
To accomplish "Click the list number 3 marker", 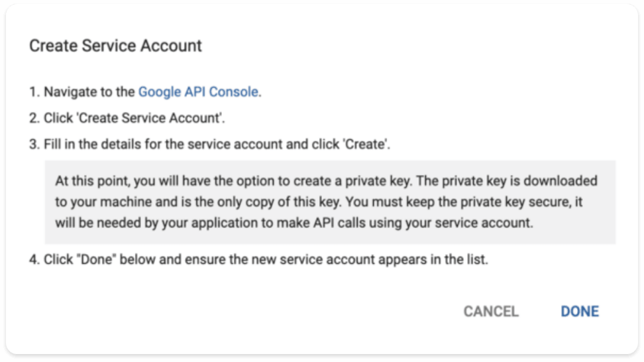I will tap(34, 145).
